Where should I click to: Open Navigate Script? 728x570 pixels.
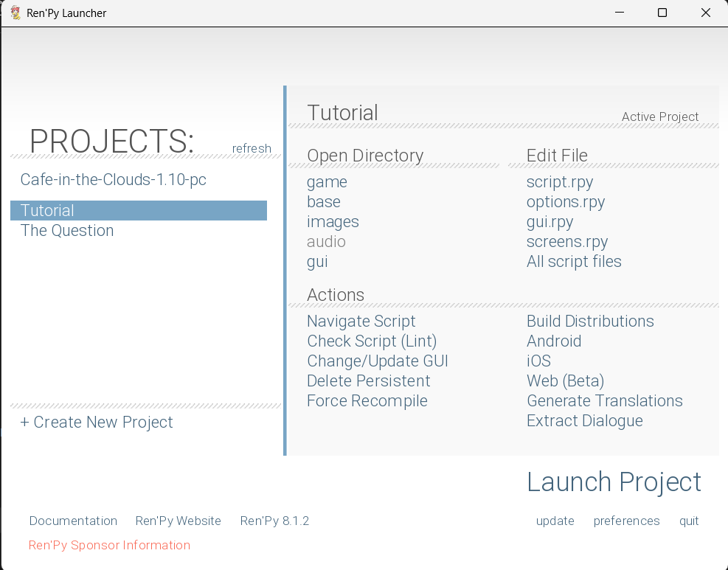tap(361, 322)
